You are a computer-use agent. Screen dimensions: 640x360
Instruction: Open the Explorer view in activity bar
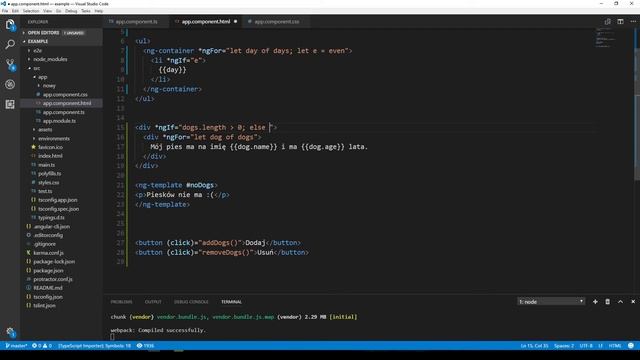tap(10, 25)
